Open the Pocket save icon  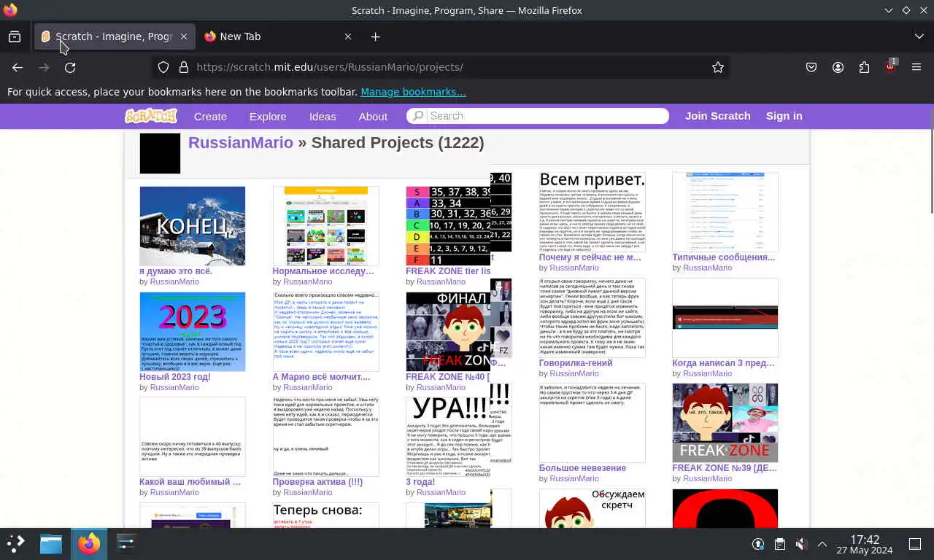click(x=811, y=67)
